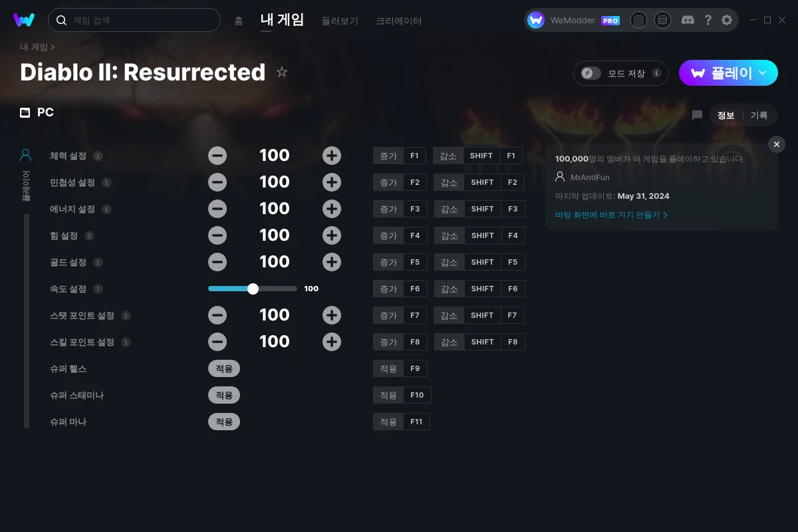Open the Discord icon link

point(688,20)
